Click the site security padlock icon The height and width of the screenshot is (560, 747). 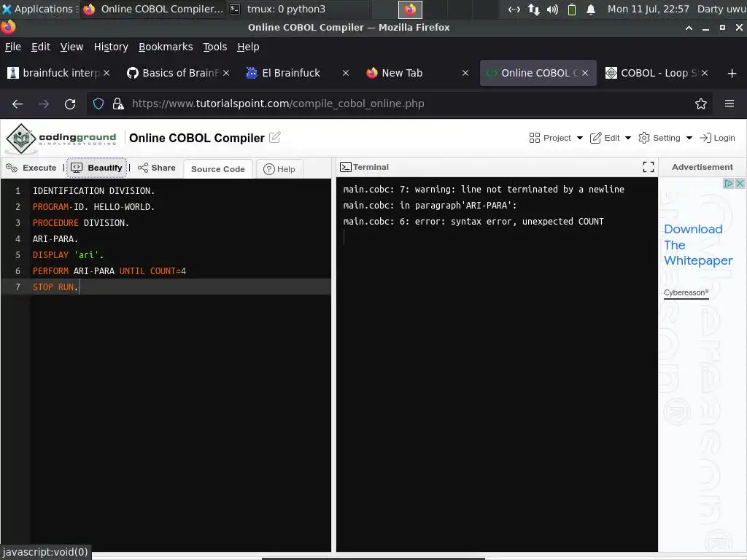pos(117,104)
